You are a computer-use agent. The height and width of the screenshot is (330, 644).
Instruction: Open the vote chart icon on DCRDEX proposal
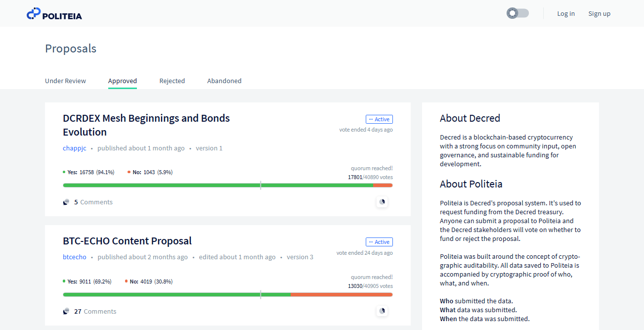point(382,202)
